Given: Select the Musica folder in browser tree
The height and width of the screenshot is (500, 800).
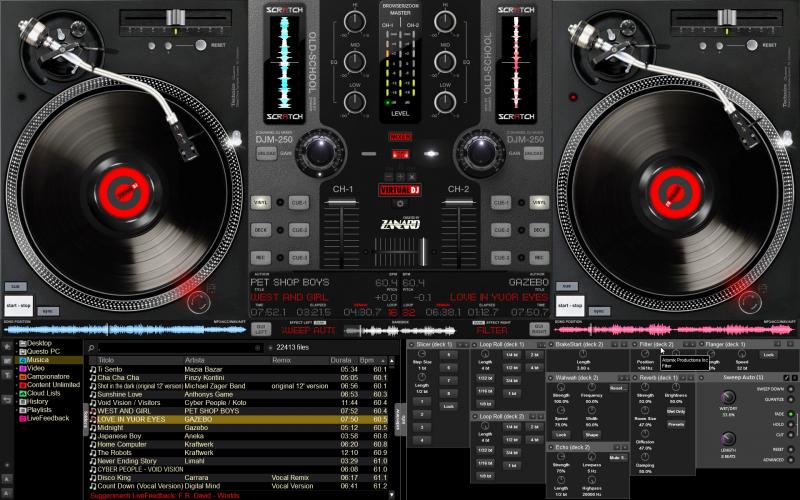Looking at the screenshot, I should click(x=48, y=360).
